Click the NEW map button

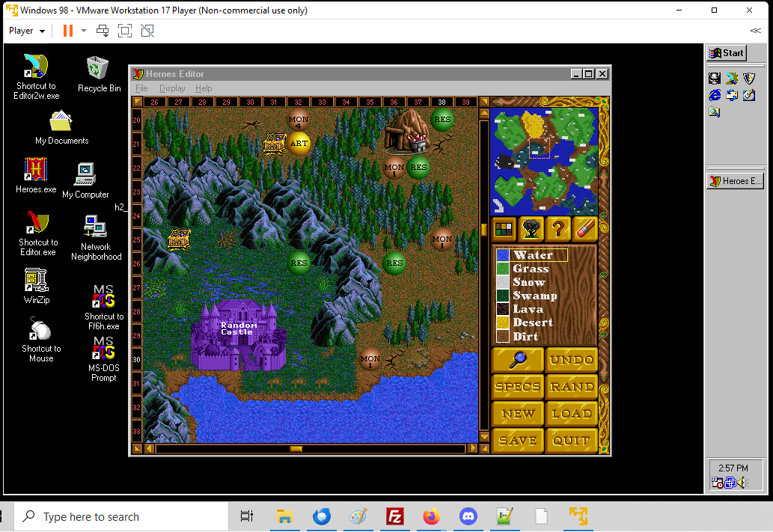(518, 414)
